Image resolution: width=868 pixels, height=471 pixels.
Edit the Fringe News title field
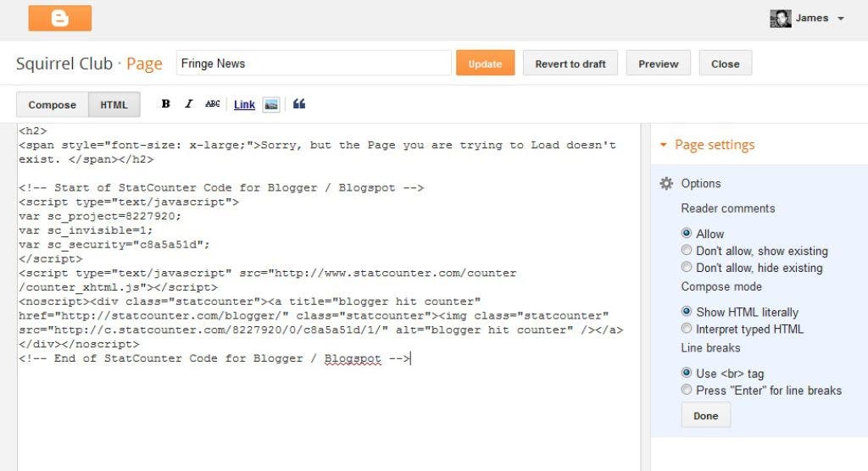314,63
